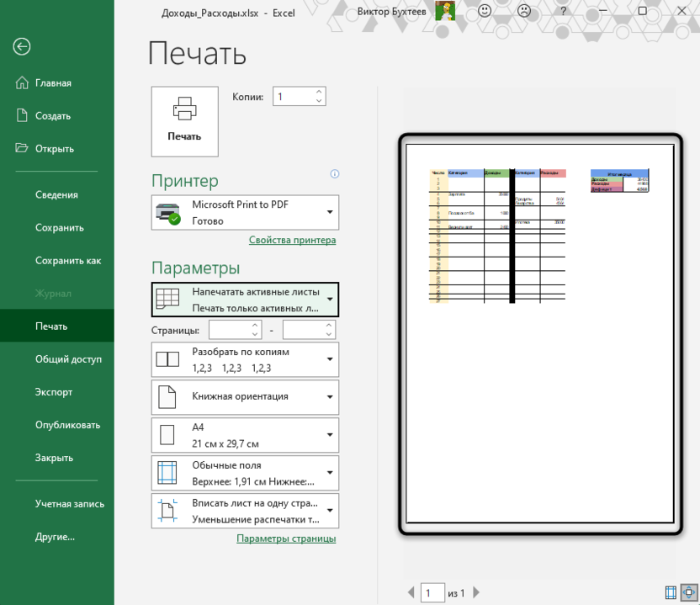Toggle show margins in preview
700x605 pixels.
pyautogui.click(x=671, y=592)
